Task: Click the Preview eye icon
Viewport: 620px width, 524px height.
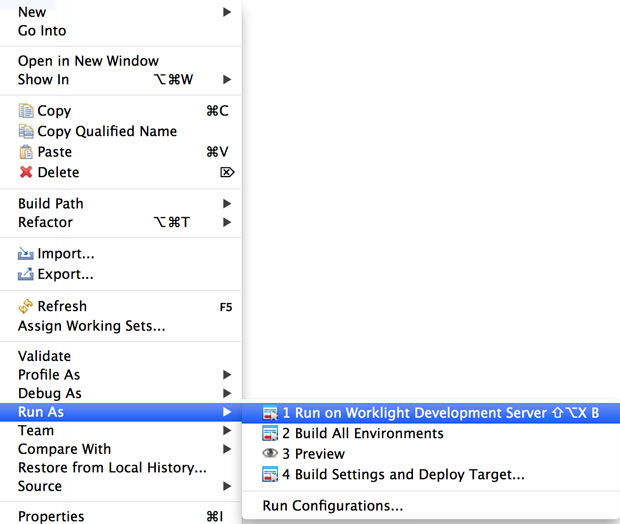Action: (x=270, y=453)
